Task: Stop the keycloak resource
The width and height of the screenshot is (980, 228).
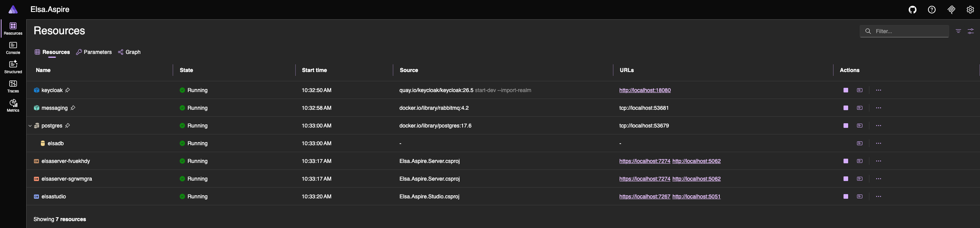Action: (x=846, y=90)
